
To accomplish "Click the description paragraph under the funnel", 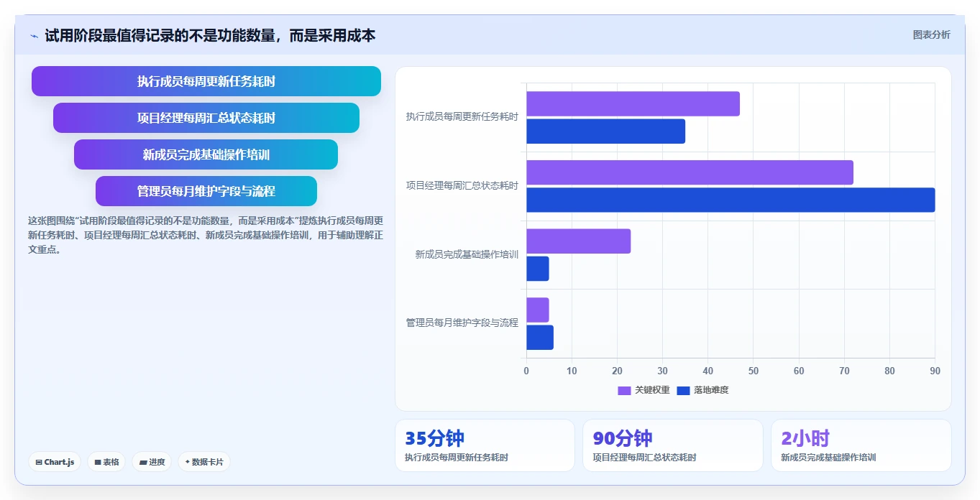I will click(206, 235).
